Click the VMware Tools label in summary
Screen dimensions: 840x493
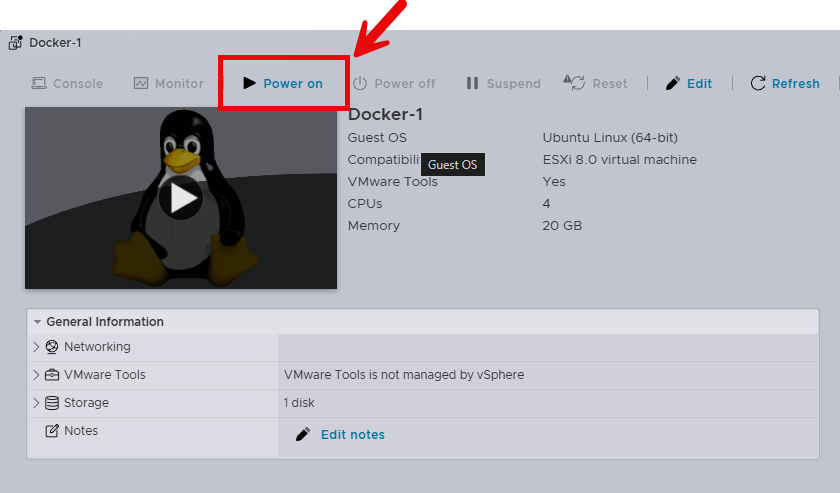(393, 182)
